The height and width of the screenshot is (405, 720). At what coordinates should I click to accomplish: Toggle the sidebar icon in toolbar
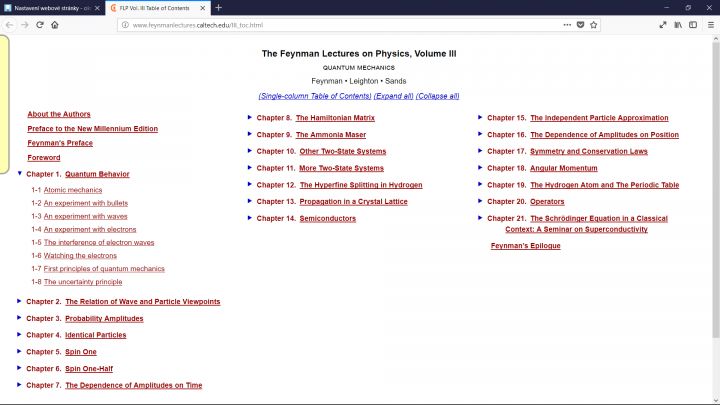(x=693, y=25)
